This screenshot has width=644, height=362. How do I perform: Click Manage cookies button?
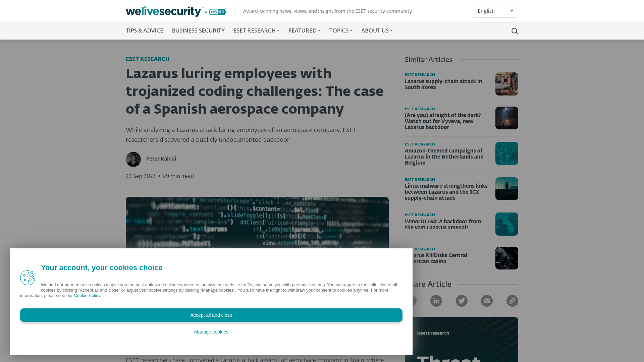click(211, 331)
